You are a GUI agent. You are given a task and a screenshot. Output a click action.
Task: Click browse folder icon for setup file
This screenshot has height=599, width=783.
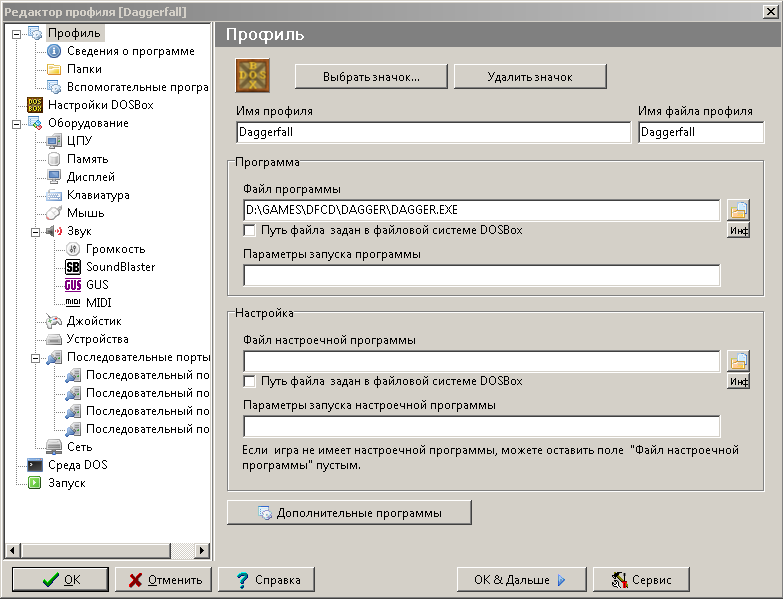click(x=737, y=361)
